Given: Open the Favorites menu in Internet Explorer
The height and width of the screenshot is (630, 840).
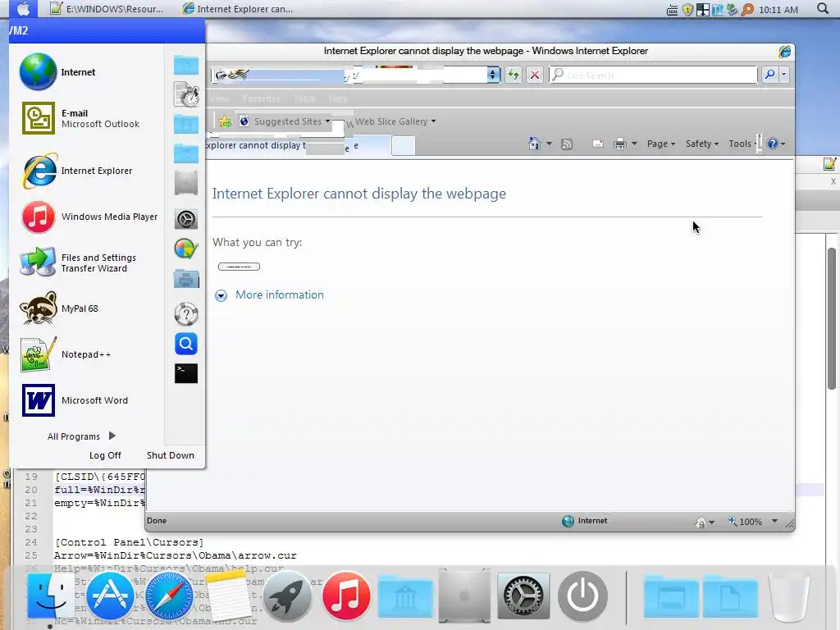Looking at the screenshot, I should [261, 98].
